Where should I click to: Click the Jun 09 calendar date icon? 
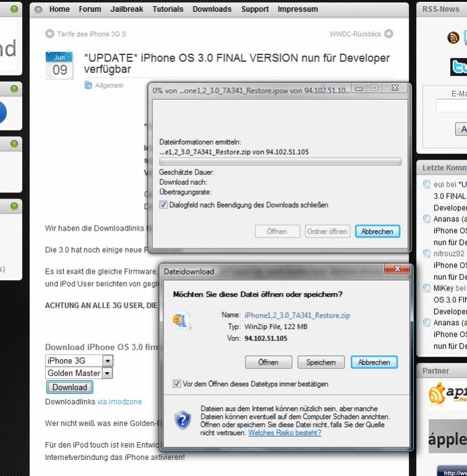coord(59,66)
